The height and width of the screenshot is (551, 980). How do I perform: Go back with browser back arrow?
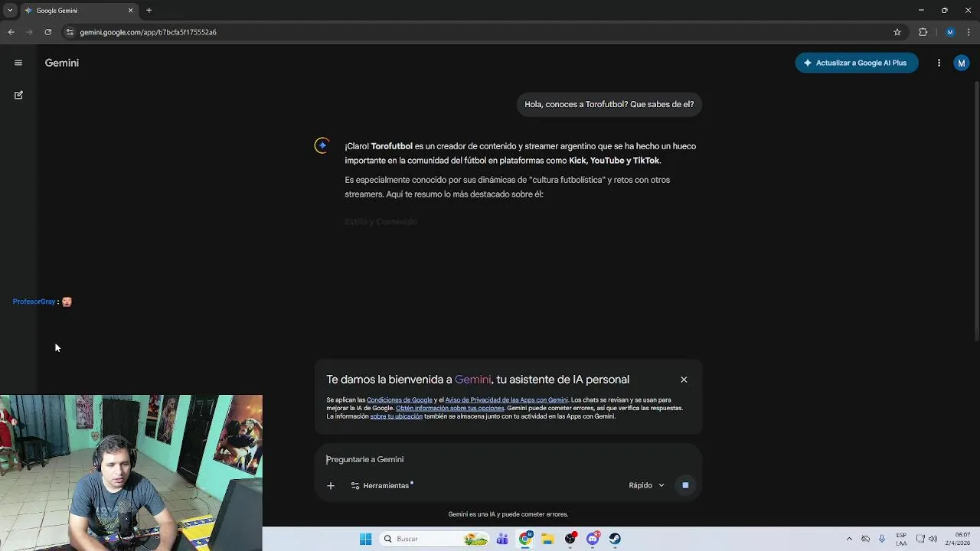(x=11, y=32)
